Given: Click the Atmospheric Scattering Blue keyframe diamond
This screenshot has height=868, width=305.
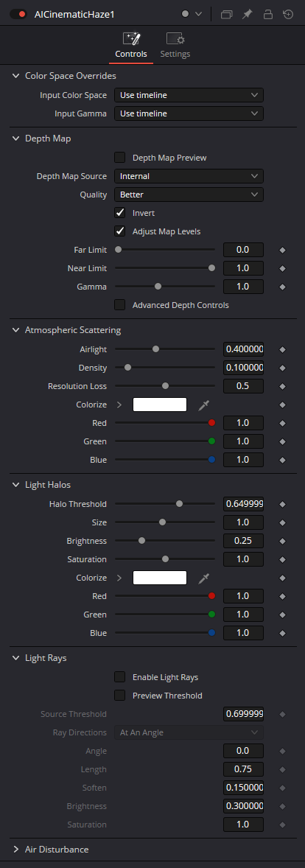Looking at the screenshot, I should (x=282, y=460).
